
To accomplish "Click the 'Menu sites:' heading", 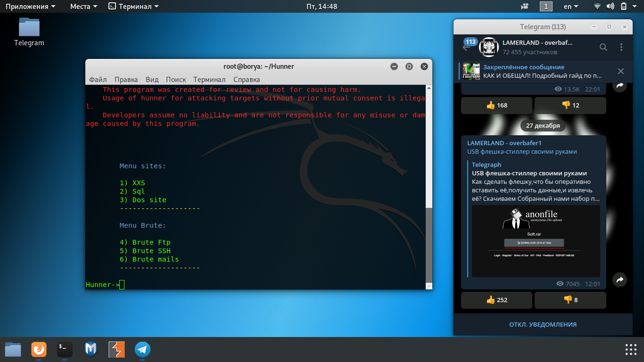I will (143, 166).
